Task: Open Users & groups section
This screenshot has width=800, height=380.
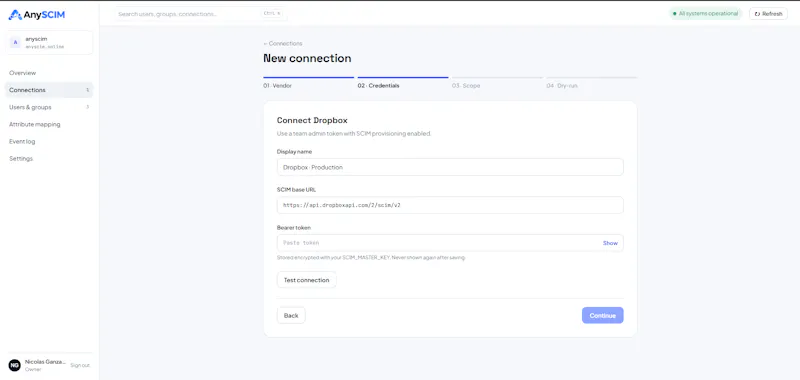Action: (49, 107)
